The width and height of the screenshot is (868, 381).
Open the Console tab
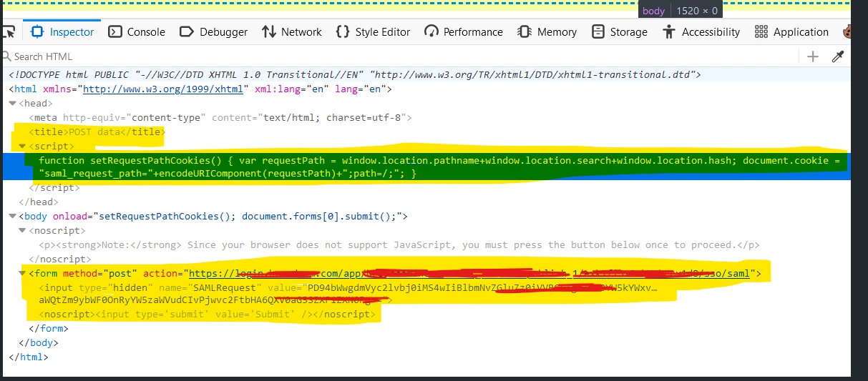137,32
